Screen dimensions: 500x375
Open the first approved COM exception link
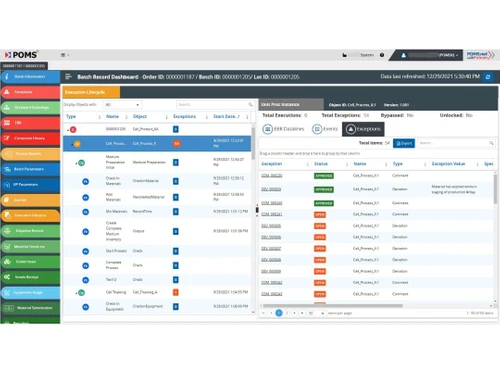click(272, 176)
